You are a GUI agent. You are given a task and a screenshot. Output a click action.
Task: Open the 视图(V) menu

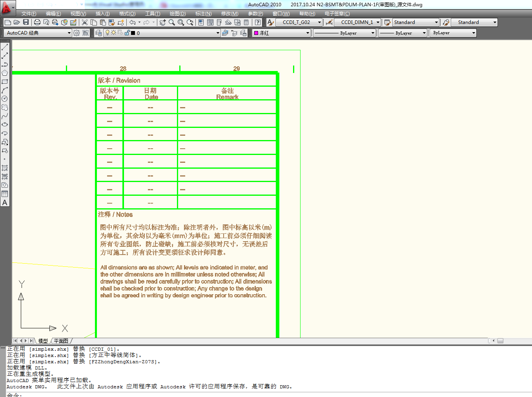78,14
